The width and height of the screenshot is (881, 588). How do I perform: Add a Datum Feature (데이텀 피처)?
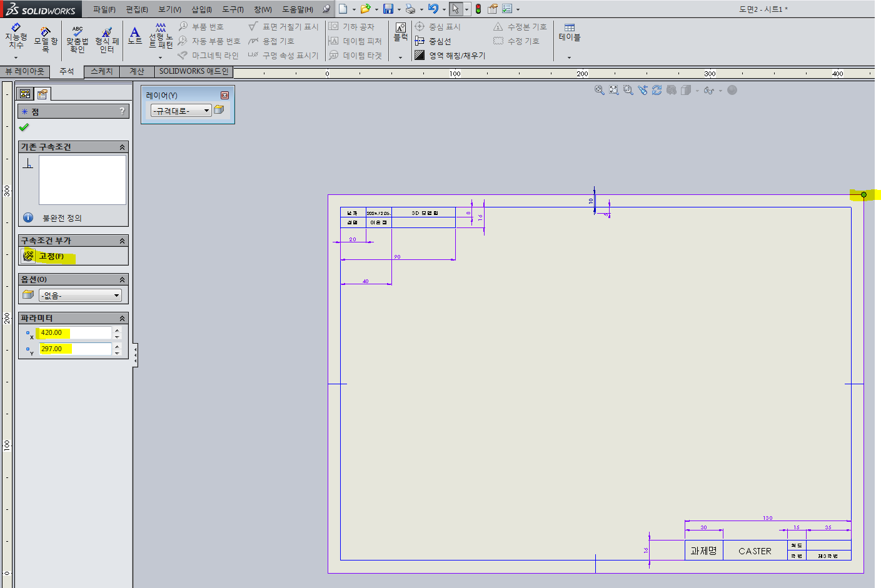(355, 41)
